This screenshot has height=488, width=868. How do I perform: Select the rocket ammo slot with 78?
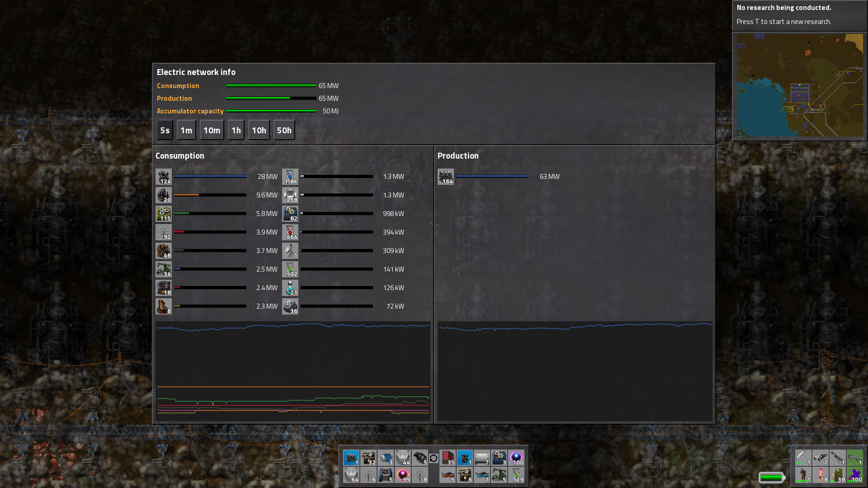point(821,475)
